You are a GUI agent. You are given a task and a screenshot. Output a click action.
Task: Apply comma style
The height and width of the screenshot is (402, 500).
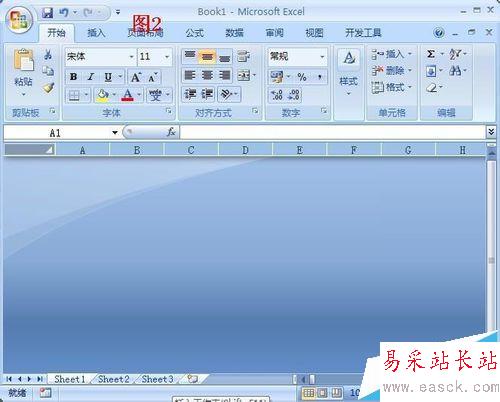click(319, 77)
